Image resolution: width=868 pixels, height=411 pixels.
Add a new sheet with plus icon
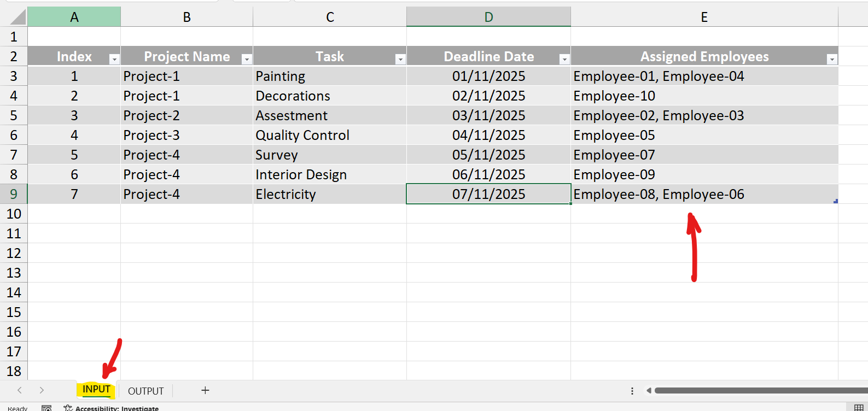[x=205, y=390]
